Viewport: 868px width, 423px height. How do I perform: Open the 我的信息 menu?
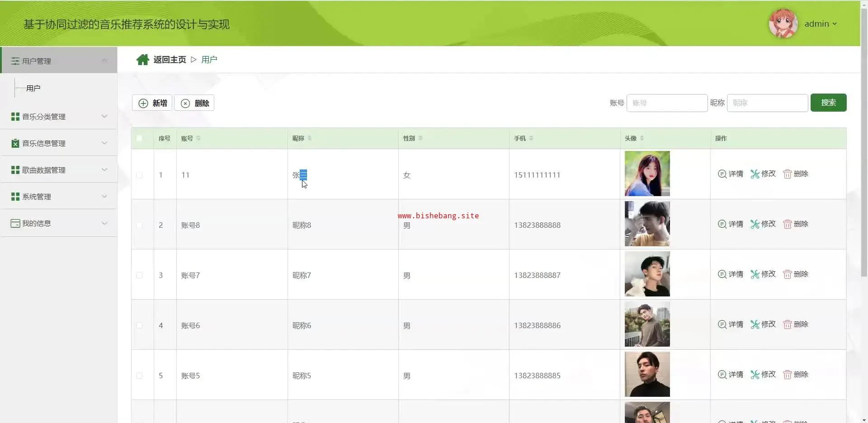59,223
